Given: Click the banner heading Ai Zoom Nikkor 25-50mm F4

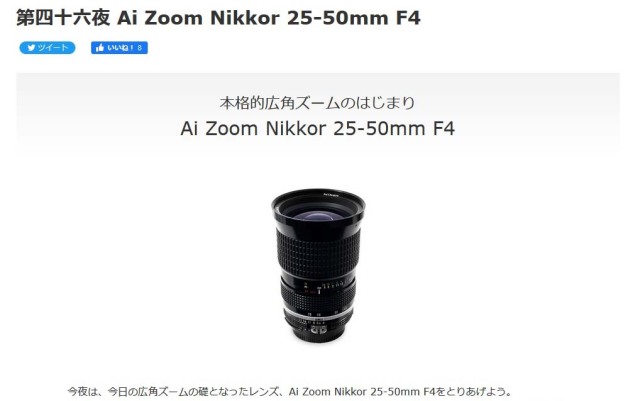Looking at the screenshot, I should click(x=318, y=128).
